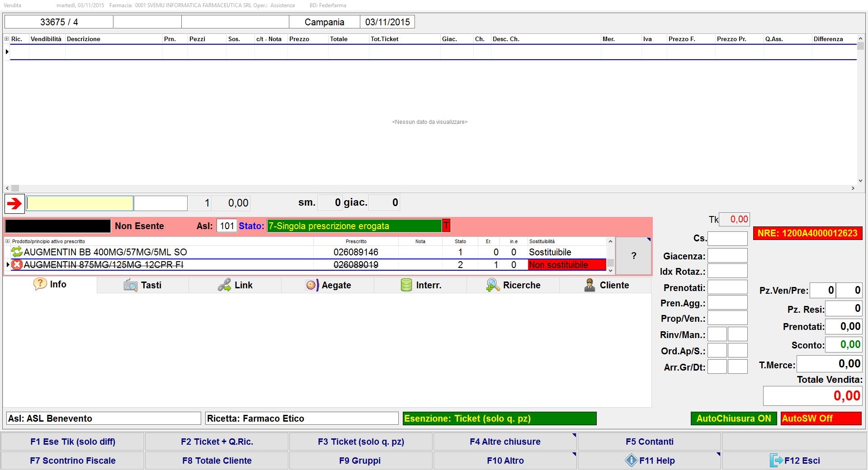Toggle the AutoSW Off indicator
The image size is (868, 470).
pos(821,418)
